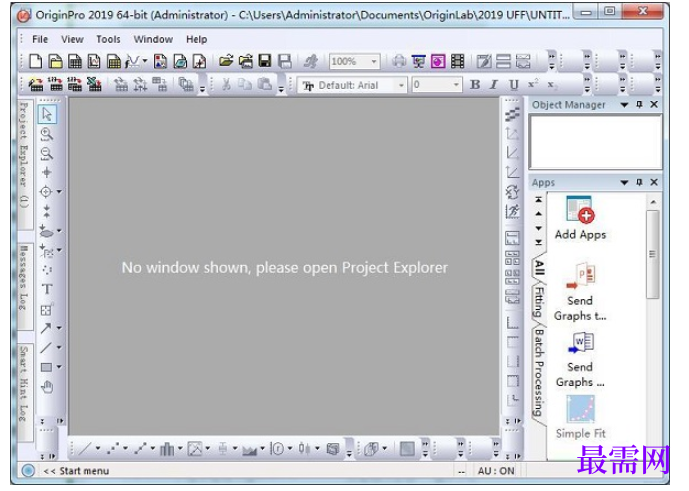Toggle Bold formatting
This screenshot has width=689, height=491.
click(475, 84)
